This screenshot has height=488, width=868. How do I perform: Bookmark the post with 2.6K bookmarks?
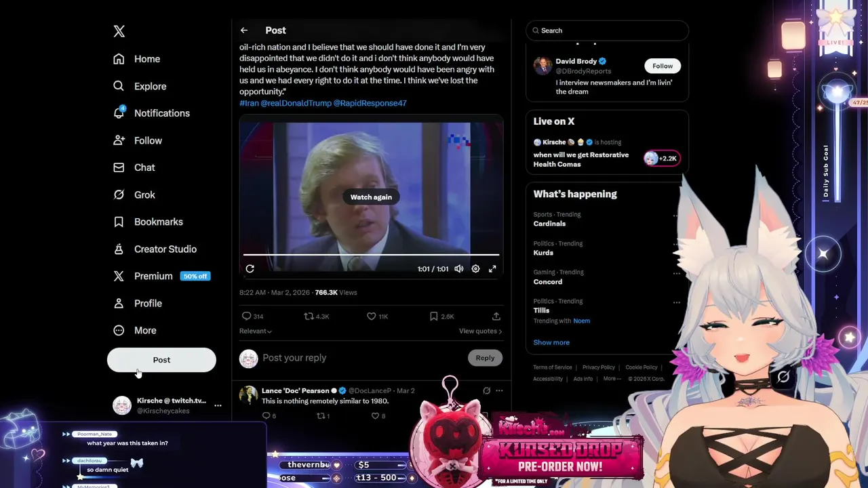point(441,317)
